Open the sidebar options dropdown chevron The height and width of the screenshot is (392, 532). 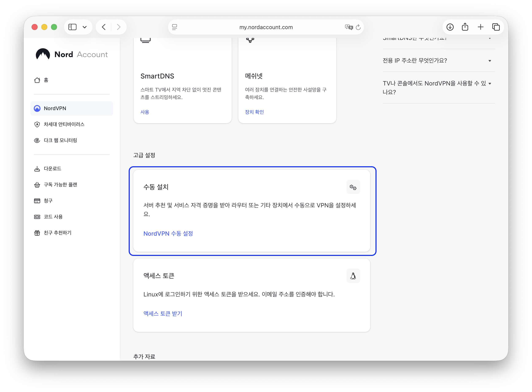tap(85, 27)
